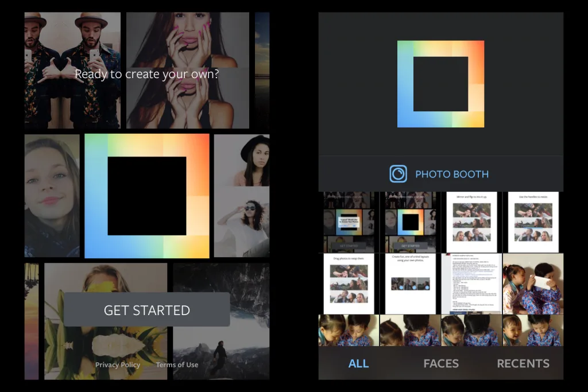Viewport: 588px width, 392px height.
Task: Switch to the FACES tab
Action: click(441, 363)
